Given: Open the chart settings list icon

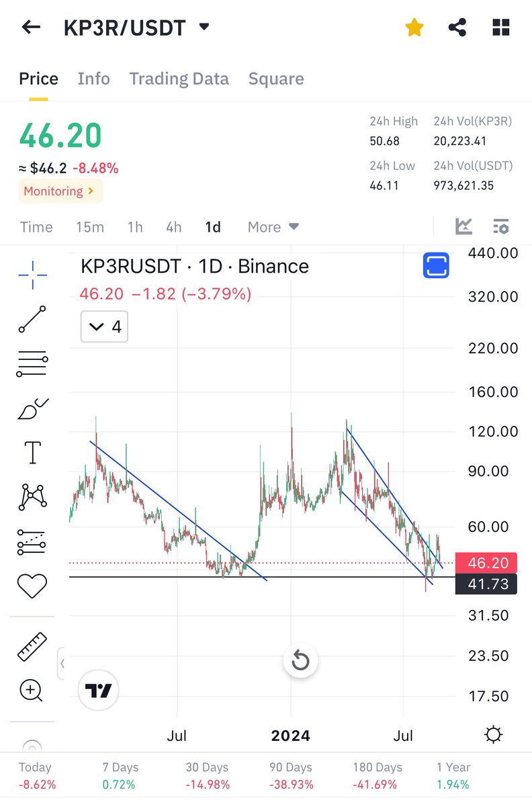Looking at the screenshot, I should 501,226.
